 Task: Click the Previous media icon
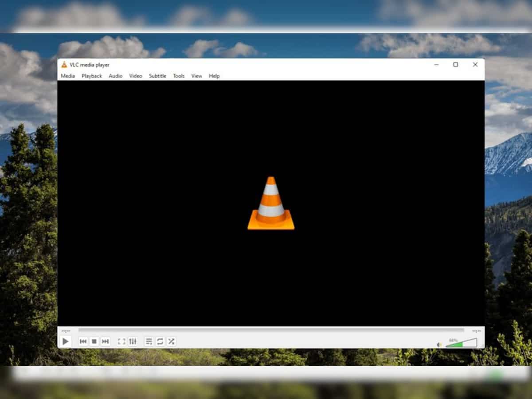[x=84, y=341]
